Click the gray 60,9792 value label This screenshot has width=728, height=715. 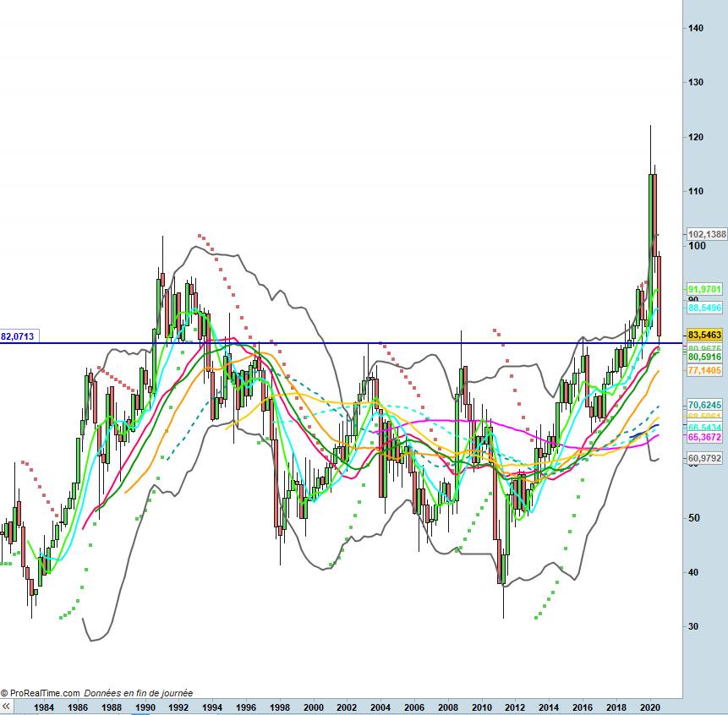(x=705, y=458)
